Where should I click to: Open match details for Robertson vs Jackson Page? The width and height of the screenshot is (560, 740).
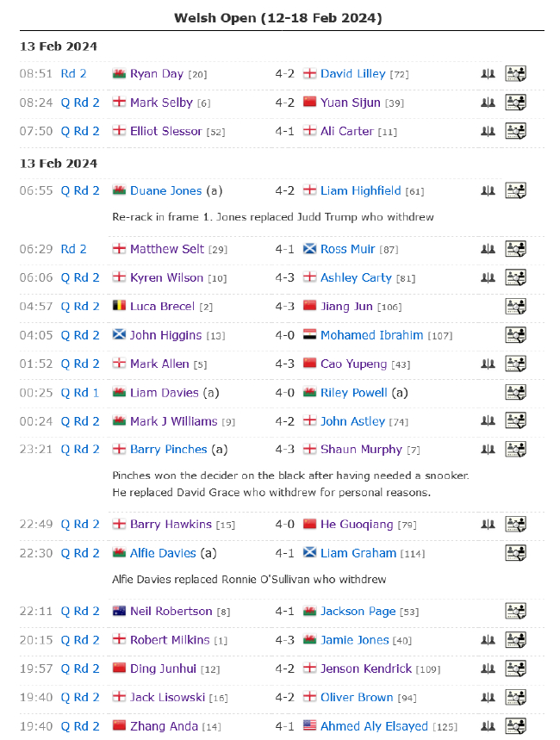(x=515, y=611)
